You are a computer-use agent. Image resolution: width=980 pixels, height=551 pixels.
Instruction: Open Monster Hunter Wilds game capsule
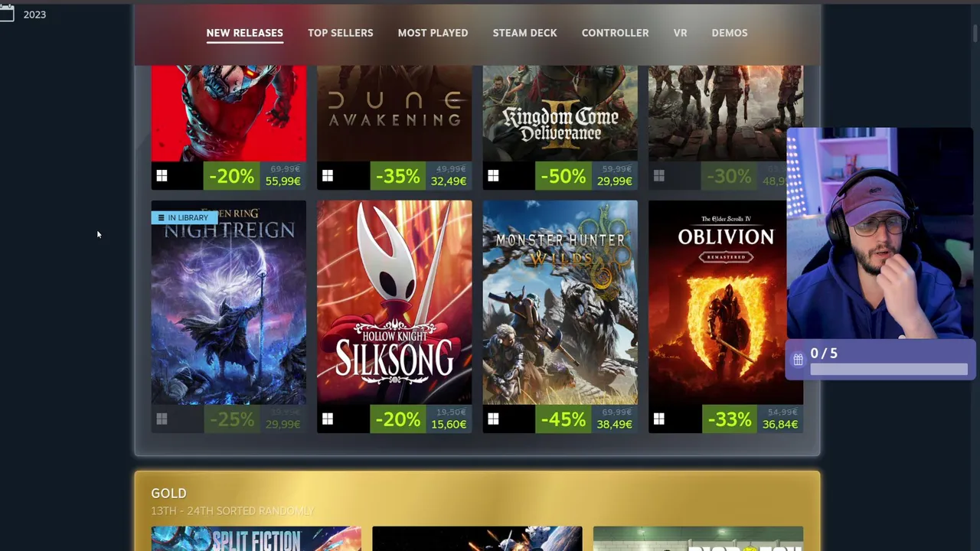point(560,302)
